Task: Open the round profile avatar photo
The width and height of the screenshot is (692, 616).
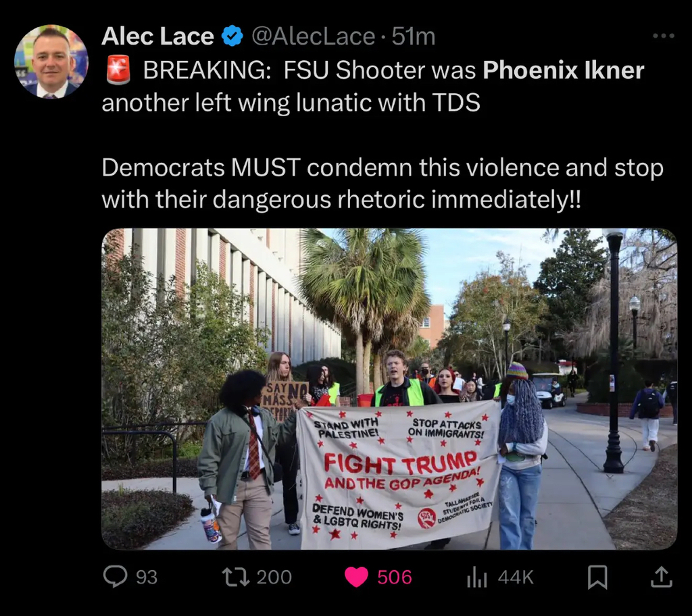Action: pos(51,61)
